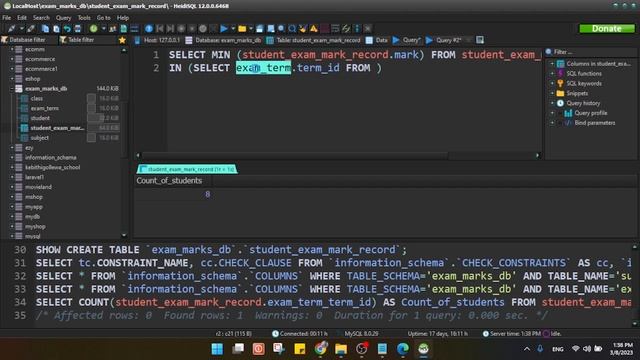Click the favorites star in filter bar

[122, 40]
